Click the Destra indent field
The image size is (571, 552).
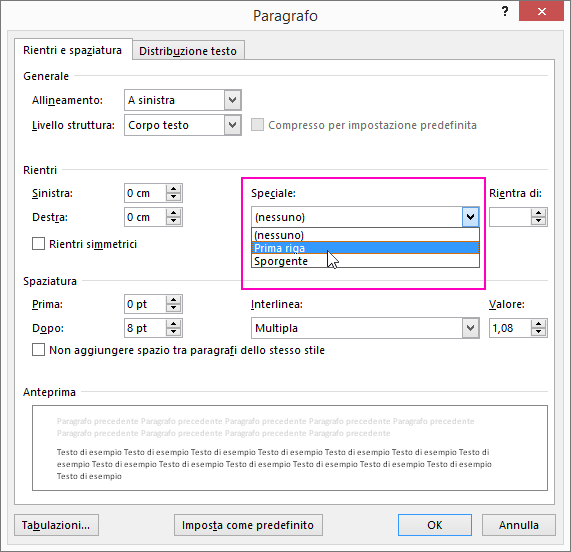(x=145, y=217)
